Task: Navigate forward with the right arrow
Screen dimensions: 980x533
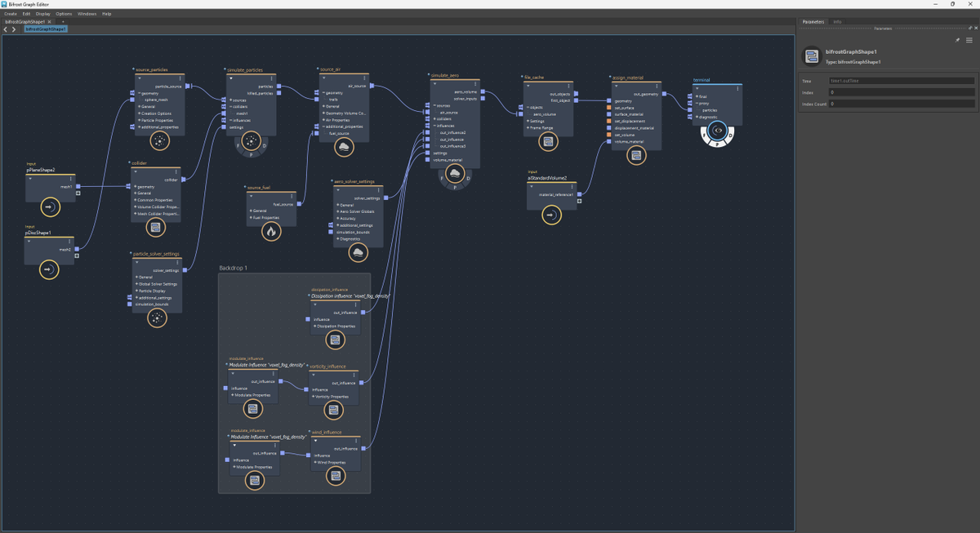Action: point(14,29)
